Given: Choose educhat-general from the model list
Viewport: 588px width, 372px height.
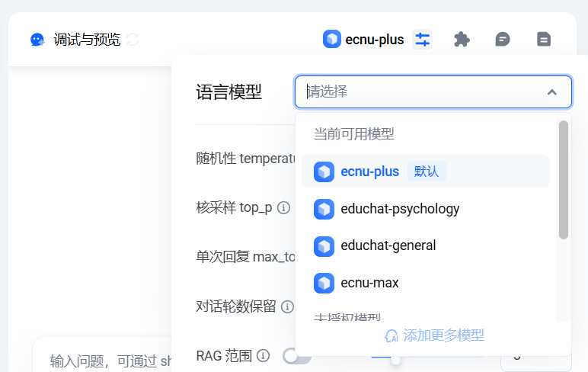Looking at the screenshot, I should point(426,246).
